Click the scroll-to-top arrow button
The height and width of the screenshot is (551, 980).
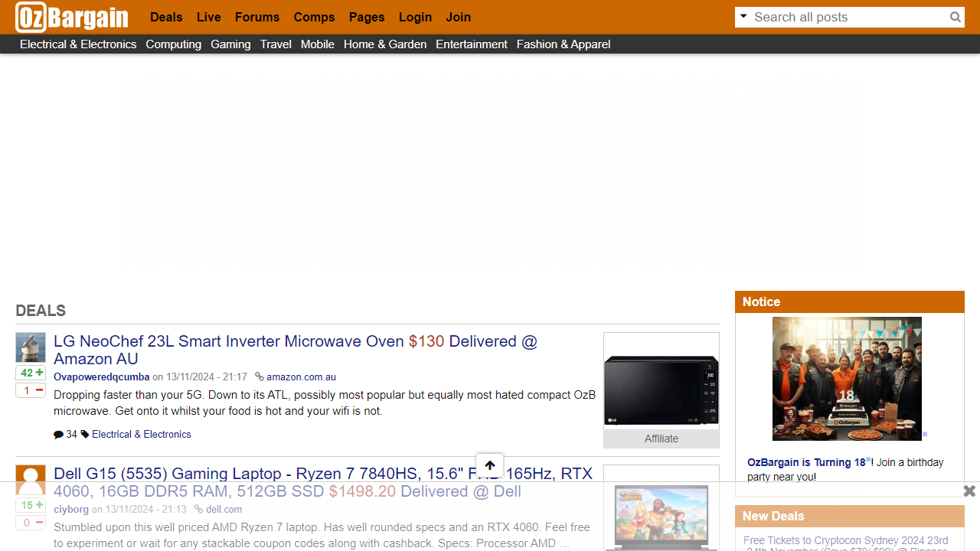point(490,465)
